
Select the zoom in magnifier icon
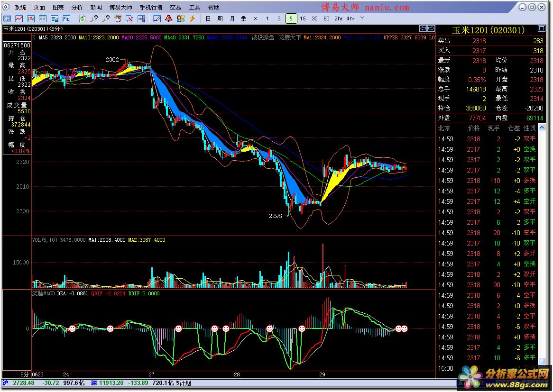click(x=94, y=18)
